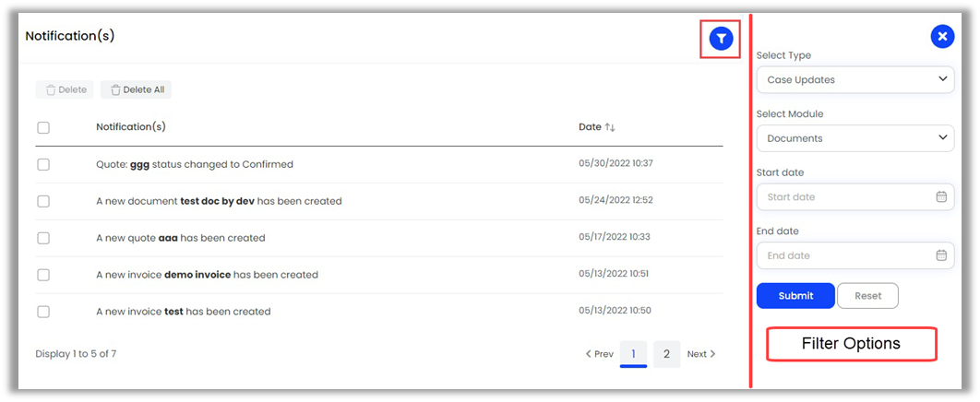Sort notifications by Date arrows icon
The height and width of the screenshot is (402, 980).
pyautogui.click(x=610, y=127)
